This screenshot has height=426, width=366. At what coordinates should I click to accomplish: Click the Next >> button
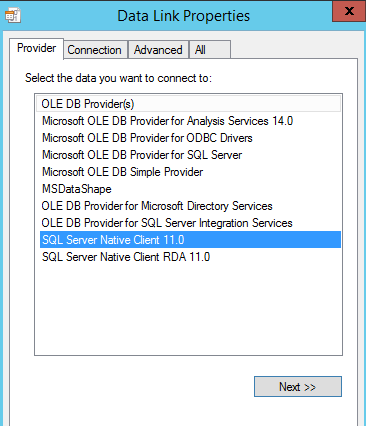[298, 387]
